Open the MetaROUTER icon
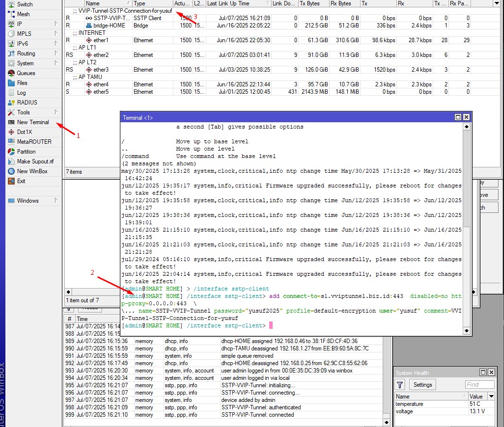 coord(11,142)
